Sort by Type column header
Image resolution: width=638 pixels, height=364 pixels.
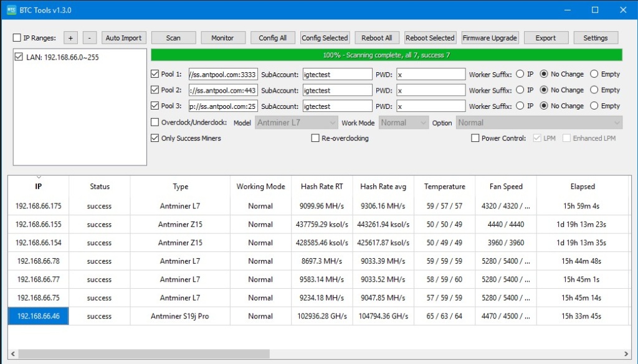(x=180, y=186)
